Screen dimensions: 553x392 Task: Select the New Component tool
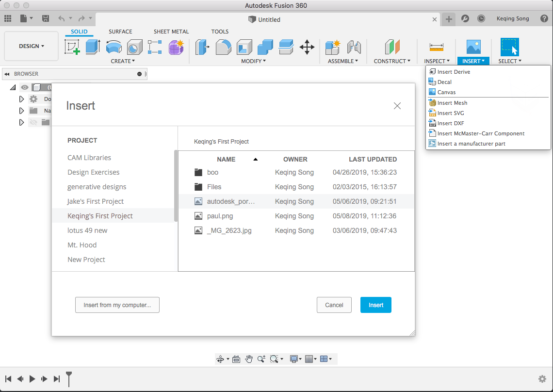(333, 47)
